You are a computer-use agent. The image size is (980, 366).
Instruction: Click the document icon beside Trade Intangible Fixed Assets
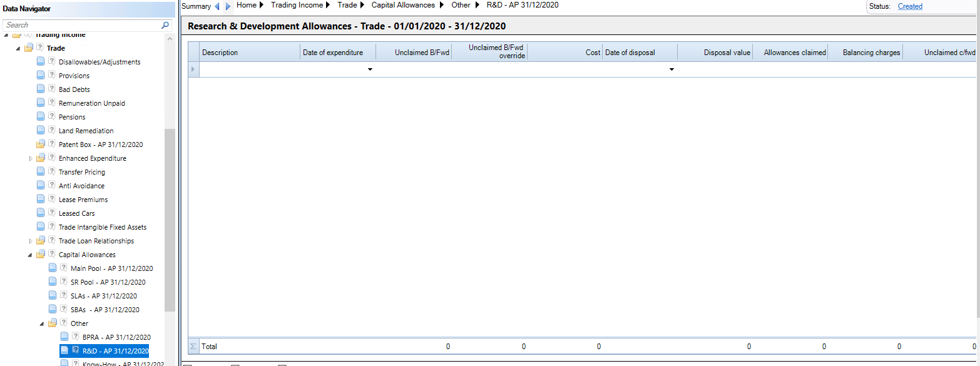point(41,226)
